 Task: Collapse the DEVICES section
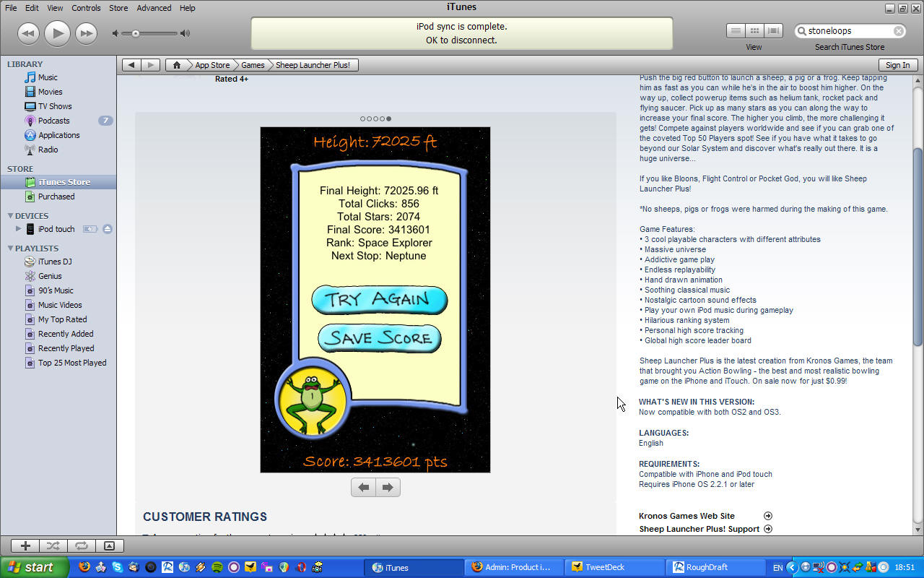tap(10, 216)
